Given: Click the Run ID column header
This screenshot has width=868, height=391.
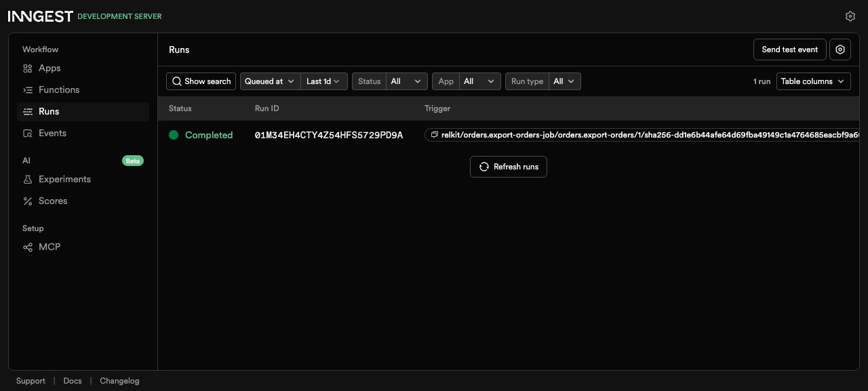Looking at the screenshot, I should [x=267, y=108].
